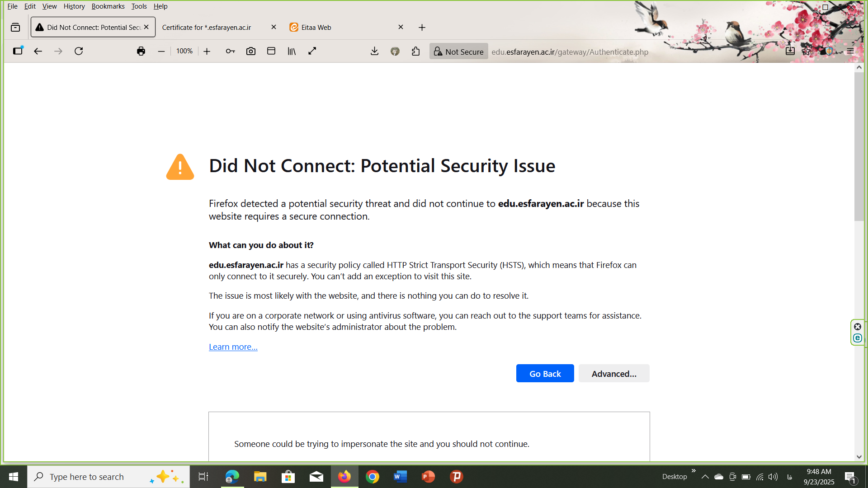Click the Go Back button
Image resolution: width=868 pixels, height=488 pixels.
(x=545, y=374)
